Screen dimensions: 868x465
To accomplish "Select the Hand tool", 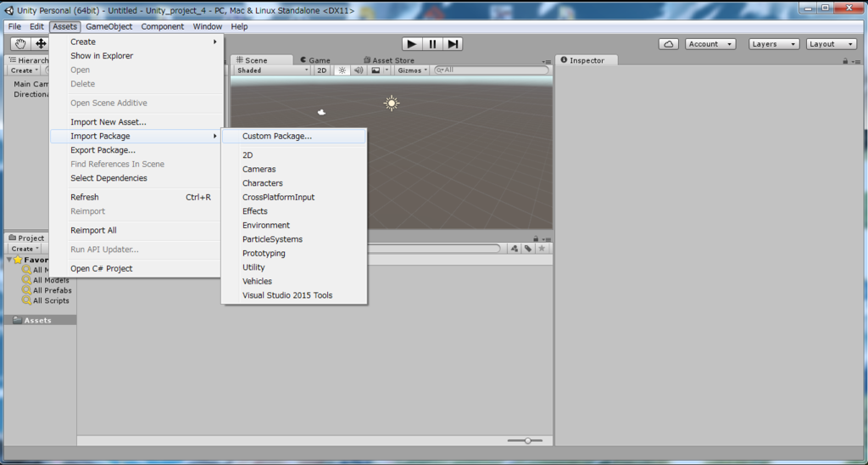I will pos(20,44).
